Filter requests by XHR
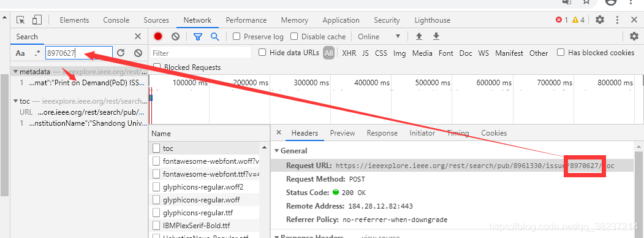Screen dimensions: 644x238 (349, 53)
